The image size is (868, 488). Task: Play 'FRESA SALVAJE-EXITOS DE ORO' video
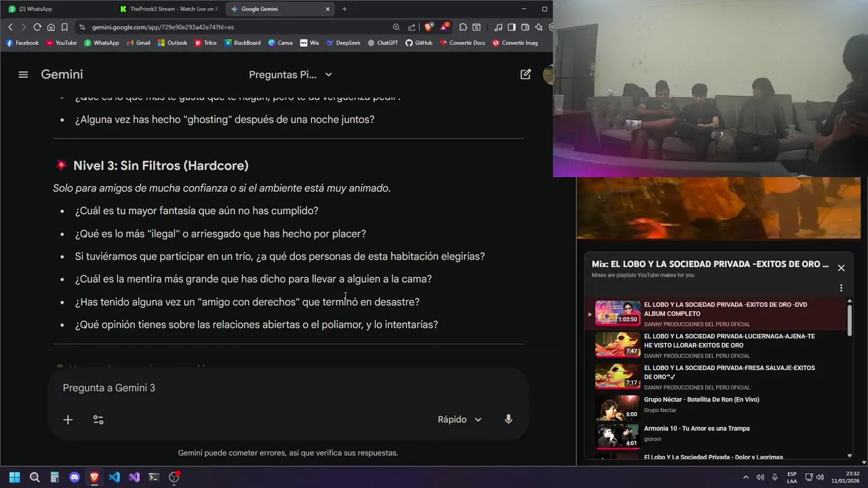coord(715,377)
